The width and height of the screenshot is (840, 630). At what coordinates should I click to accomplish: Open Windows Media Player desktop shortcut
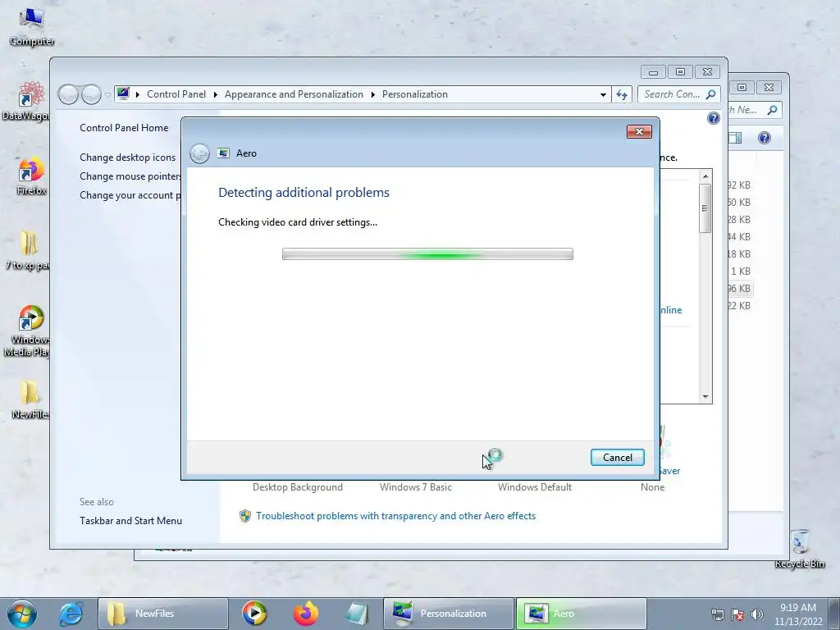(27, 331)
